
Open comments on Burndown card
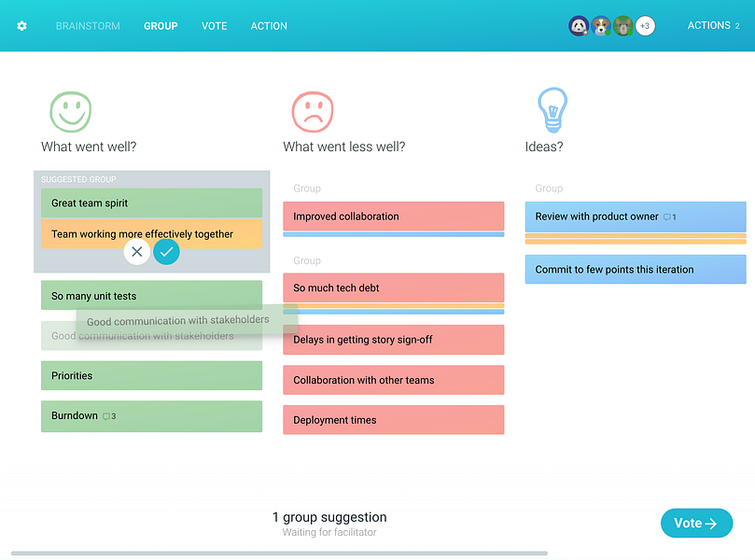109,416
